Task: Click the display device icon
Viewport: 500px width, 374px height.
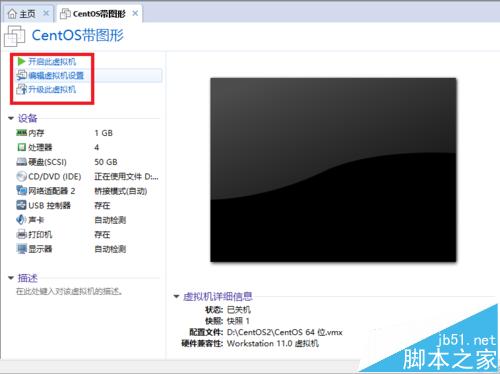Action: click(22, 249)
